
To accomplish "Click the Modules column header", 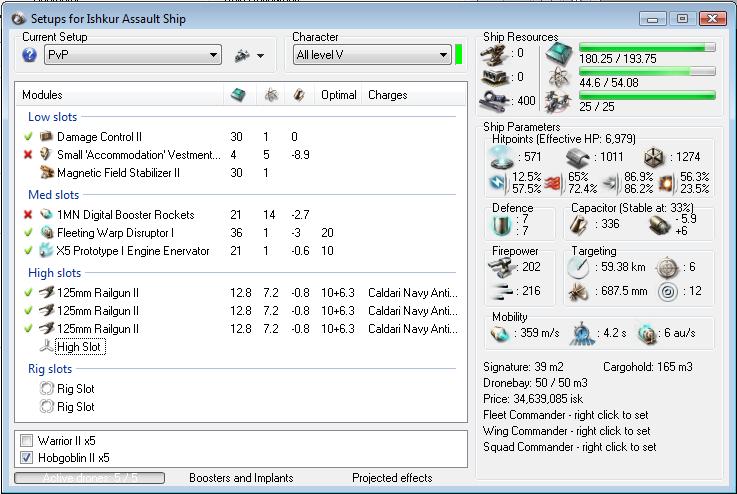I will tap(42, 95).
